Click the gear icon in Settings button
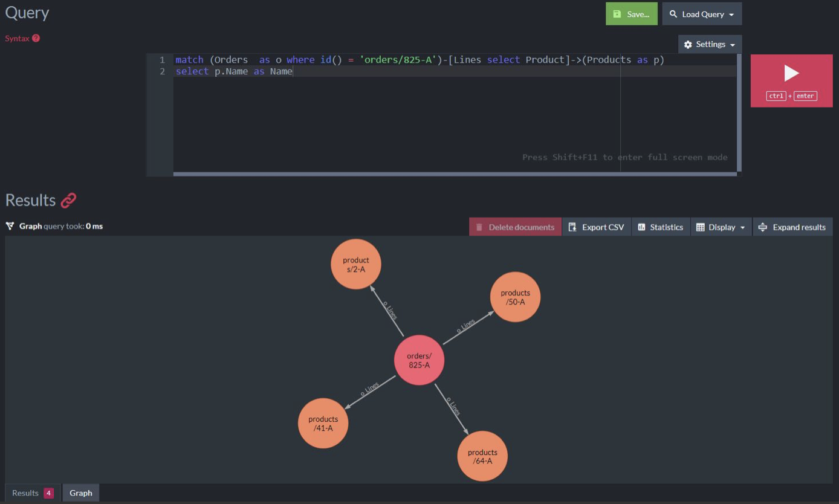 click(688, 45)
